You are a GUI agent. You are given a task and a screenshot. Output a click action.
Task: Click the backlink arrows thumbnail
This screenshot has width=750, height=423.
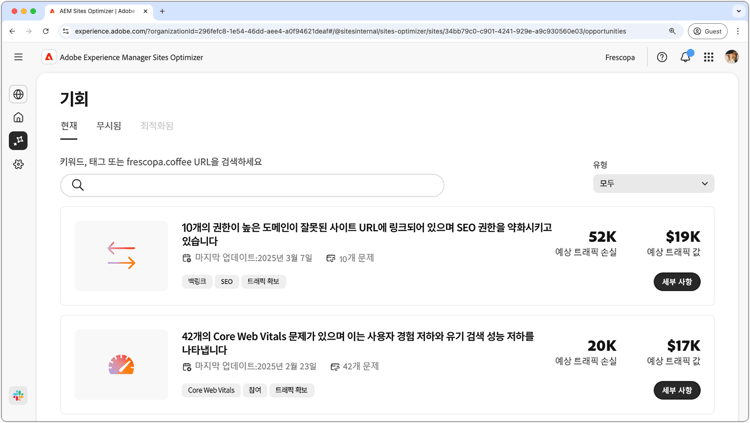[x=121, y=256]
